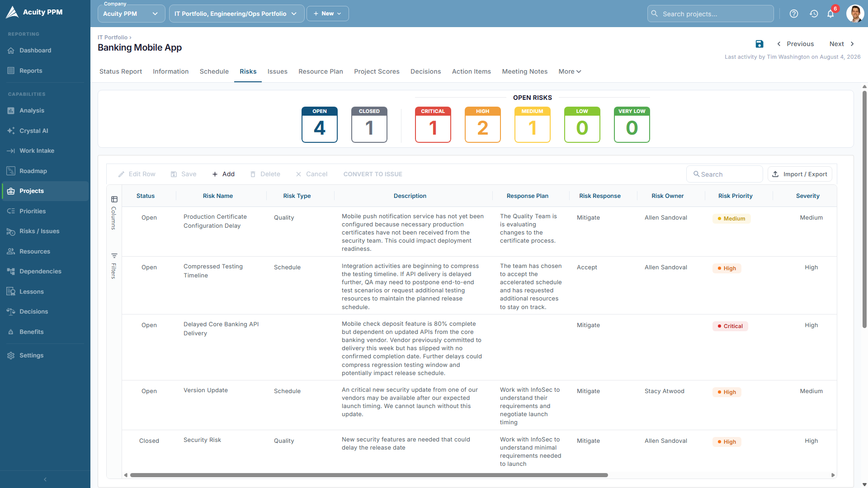
Task: Click the Risk Priority column header
Action: pos(735,196)
